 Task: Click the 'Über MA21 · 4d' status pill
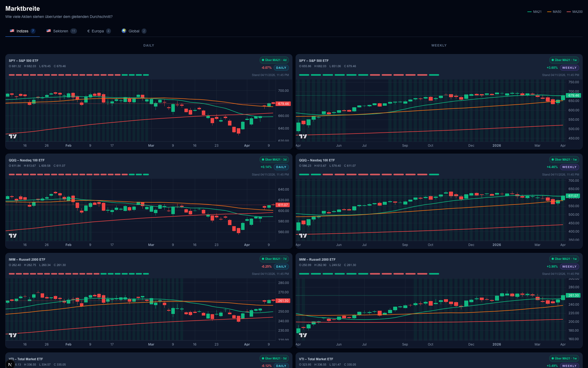pyautogui.click(x=274, y=60)
